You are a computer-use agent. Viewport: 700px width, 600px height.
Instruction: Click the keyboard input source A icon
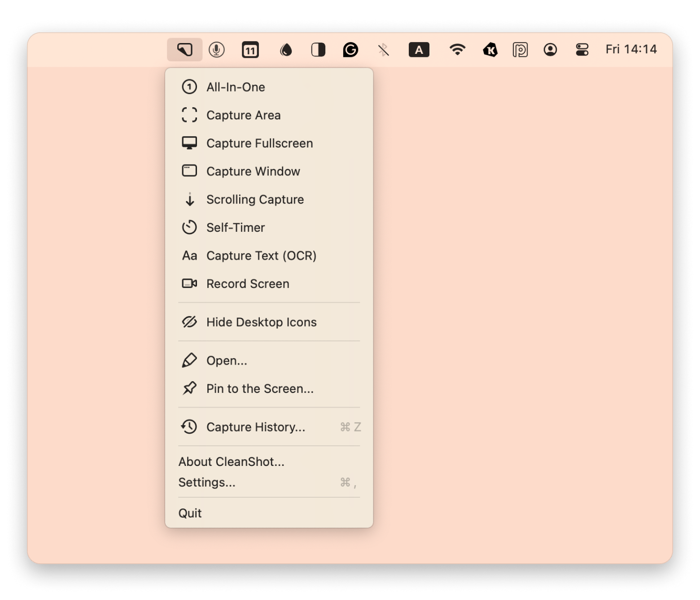click(x=419, y=50)
